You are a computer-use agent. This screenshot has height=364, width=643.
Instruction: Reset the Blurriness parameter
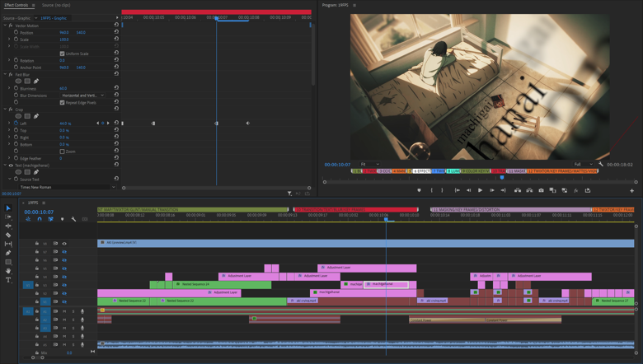click(116, 87)
